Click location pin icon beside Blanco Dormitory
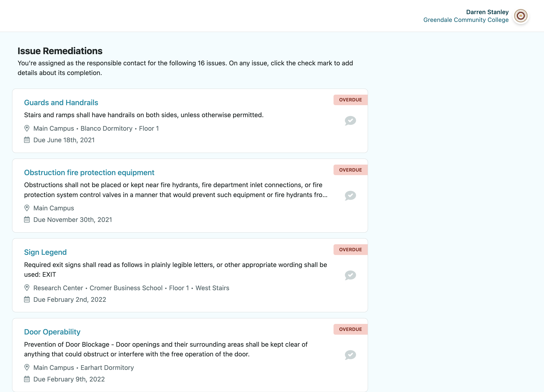 pyautogui.click(x=27, y=128)
